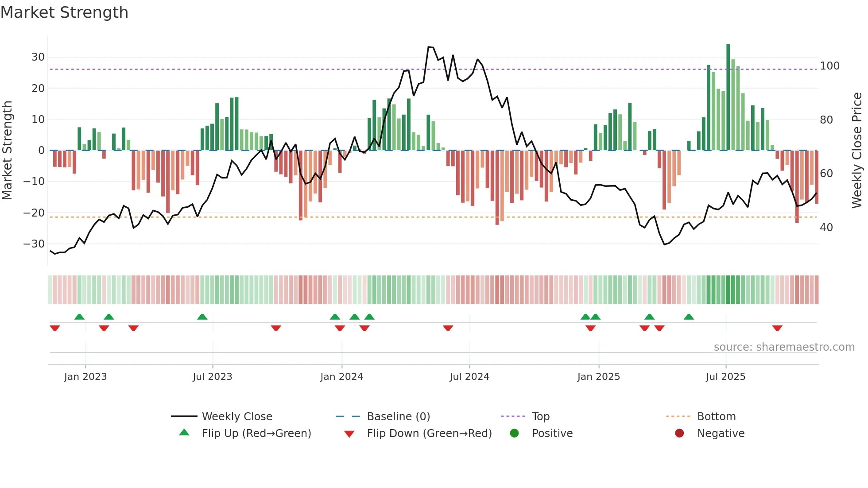868x488 pixels.
Task: Click the darkest green heatmap cell strip
Action: (728, 290)
